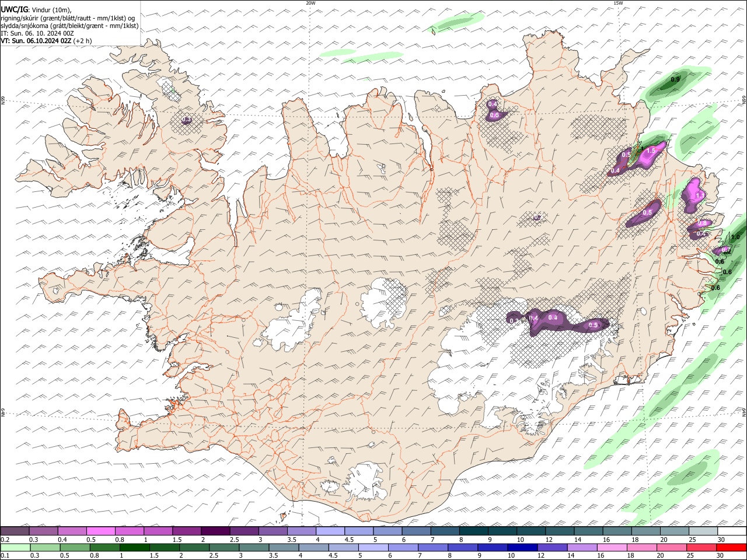Click the darkest purple swatch labeled 2 in upper legend
747x560 pixels.
pyautogui.click(x=215, y=531)
